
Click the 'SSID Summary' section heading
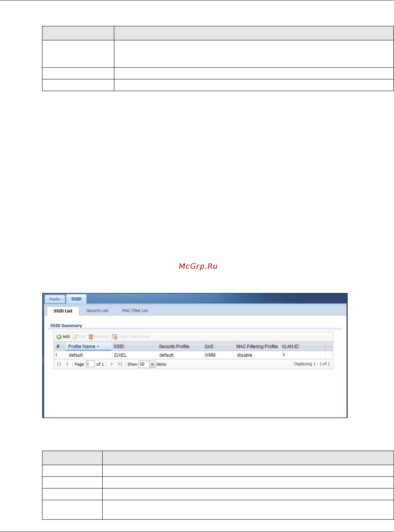[66, 326]
